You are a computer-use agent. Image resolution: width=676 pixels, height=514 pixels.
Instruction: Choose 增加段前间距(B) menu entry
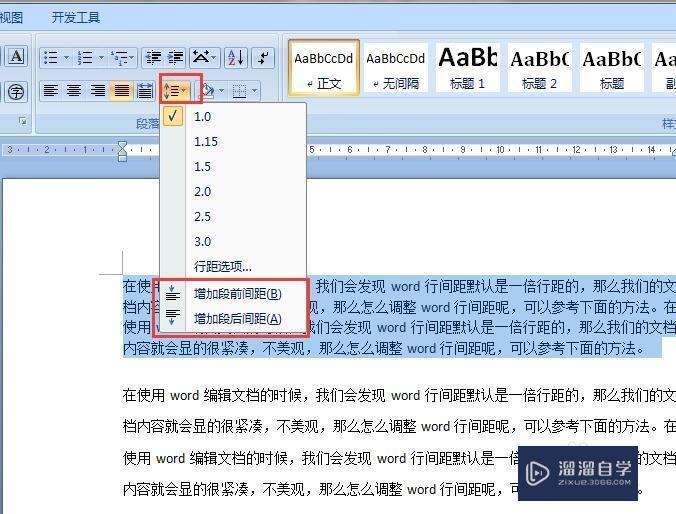coord(233,294)
